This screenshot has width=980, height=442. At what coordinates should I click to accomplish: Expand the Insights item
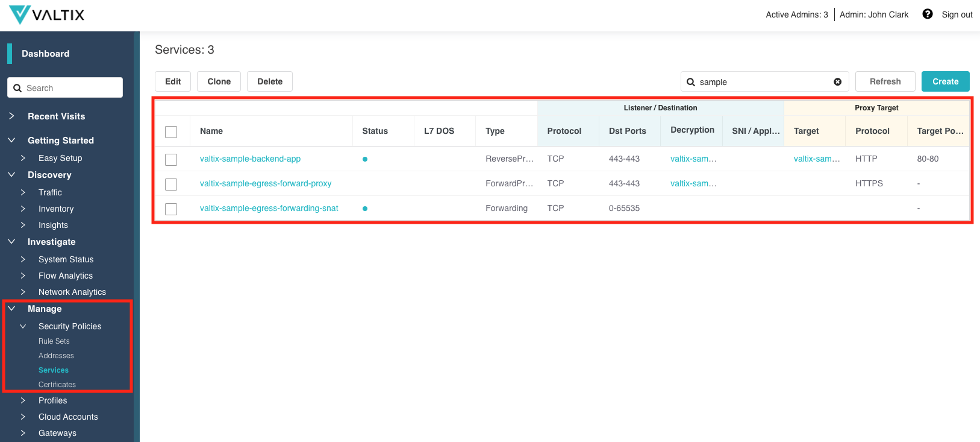point(23,225)
